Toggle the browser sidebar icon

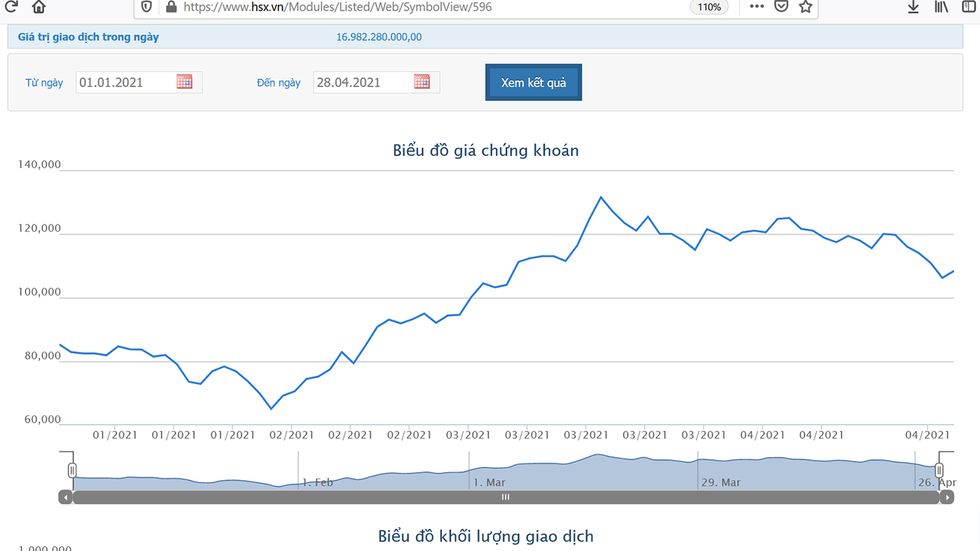(x=969, y=6)
